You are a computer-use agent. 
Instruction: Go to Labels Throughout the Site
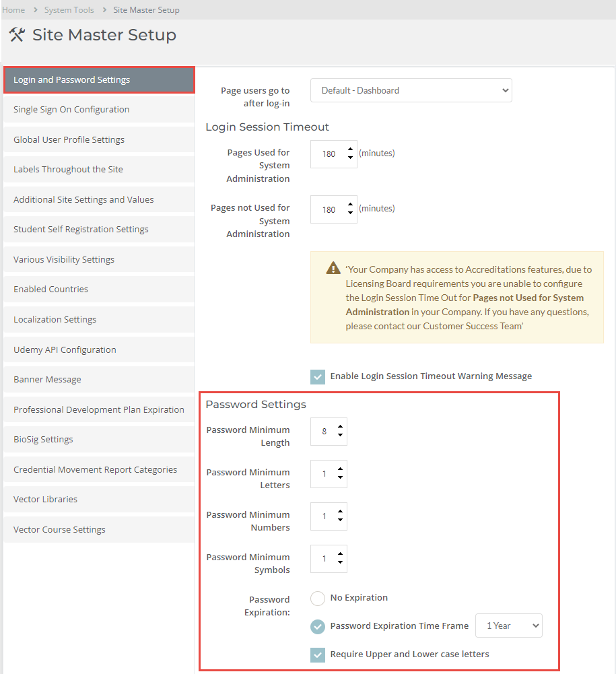coord(99,170)
